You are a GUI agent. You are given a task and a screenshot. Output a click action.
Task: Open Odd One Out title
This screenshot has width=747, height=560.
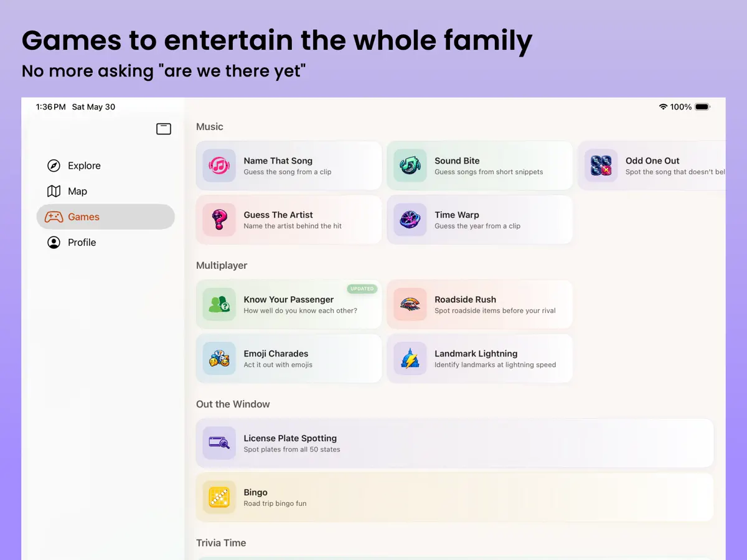pos(652,161)
